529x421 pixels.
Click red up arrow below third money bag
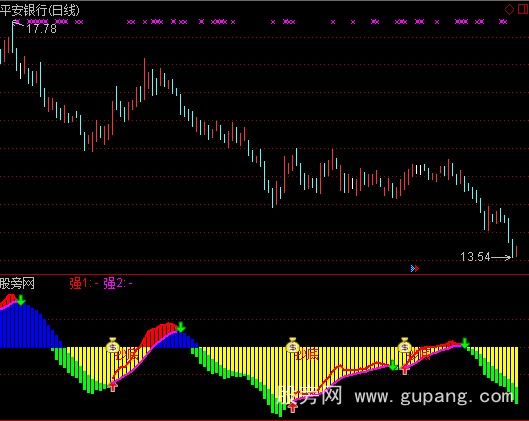click(x=405, y=370)
